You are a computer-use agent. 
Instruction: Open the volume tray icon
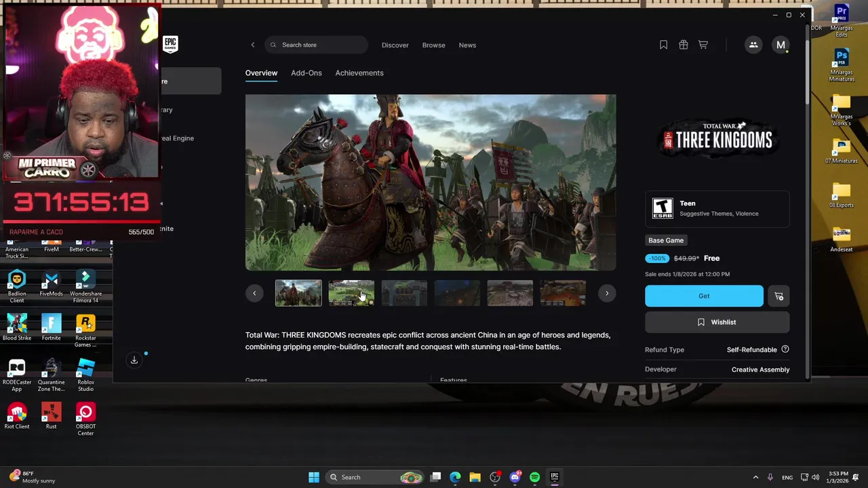(815, 477)
